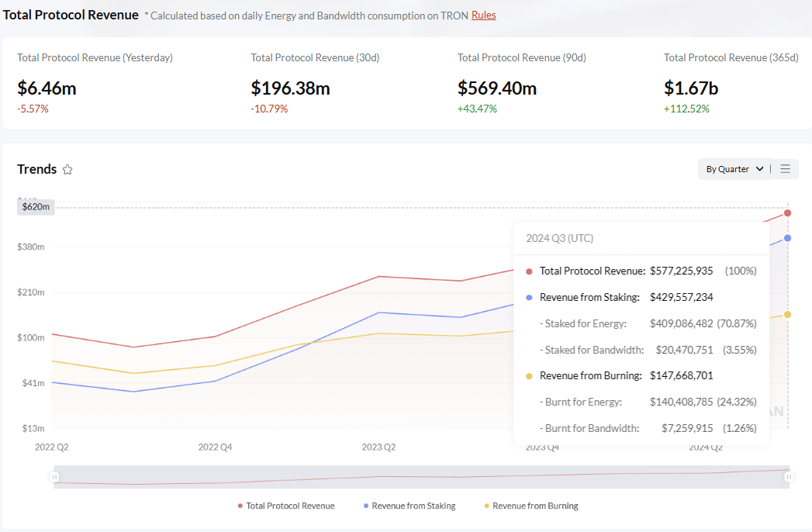Click the 2023 Q2 axis label
812x532 pixels.
click(378, 447)
